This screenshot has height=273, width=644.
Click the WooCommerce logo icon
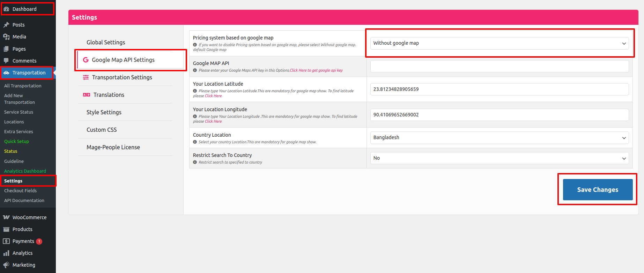[x=6, y=217]
